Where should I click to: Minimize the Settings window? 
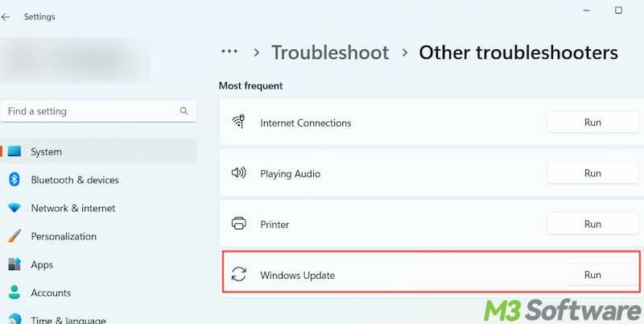pyautogui.click(x=587, y=10)
